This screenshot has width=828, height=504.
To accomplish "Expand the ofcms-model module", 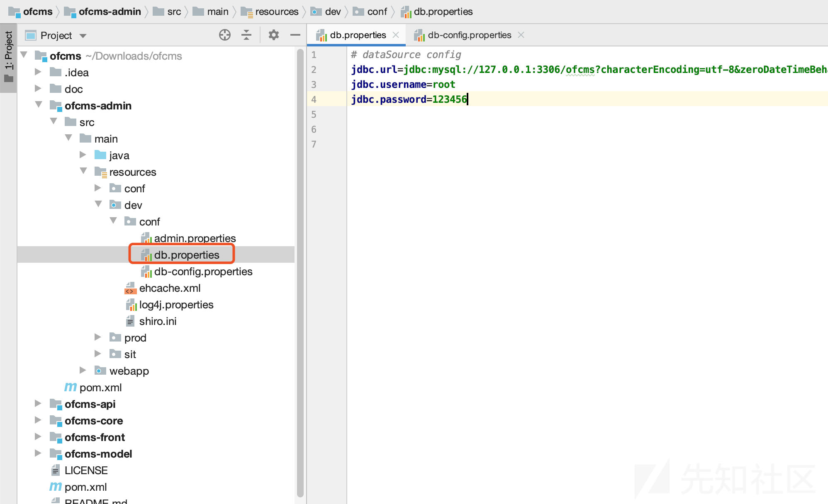I will pyautogui.click(x=38, y=453).
